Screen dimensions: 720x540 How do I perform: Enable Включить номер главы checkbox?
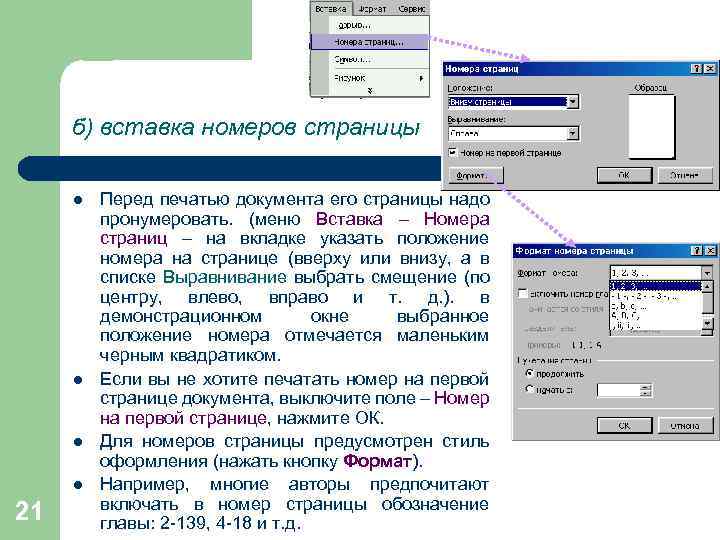tap(523, 294)
